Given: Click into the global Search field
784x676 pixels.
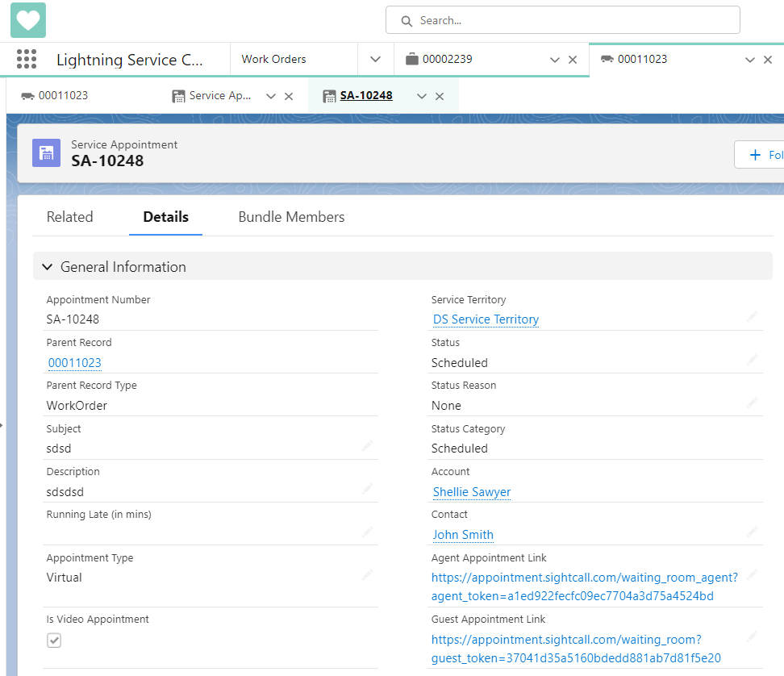Looking at the screenshot, I should click(x=562, y=20).
